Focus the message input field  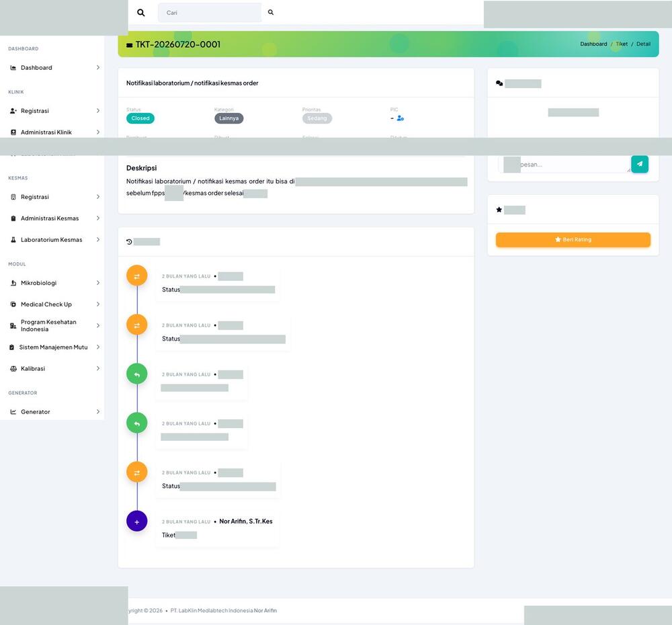[564, 164]
